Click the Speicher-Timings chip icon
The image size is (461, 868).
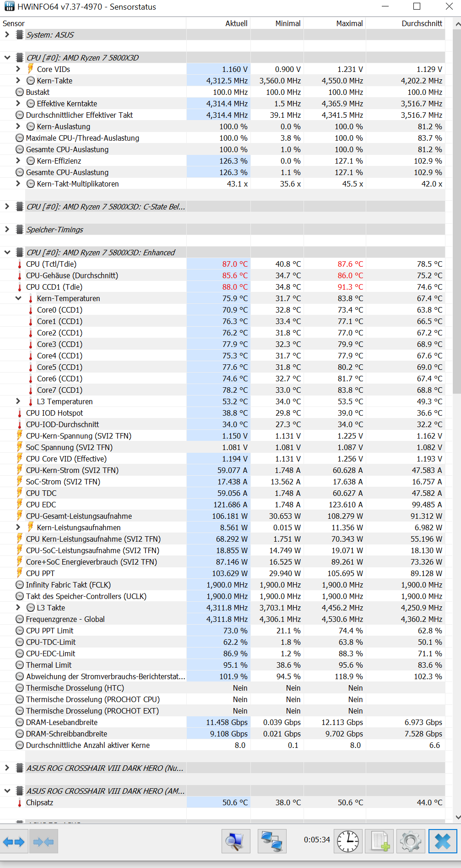tap(20, 230)
